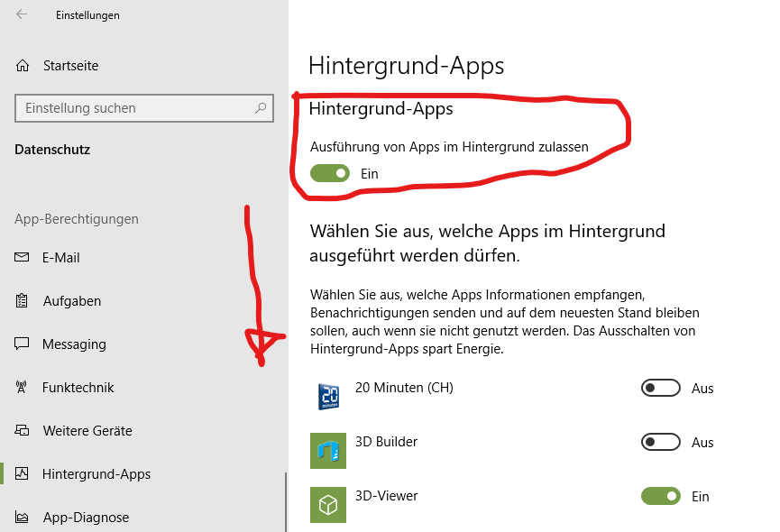Screen dimensions: 780x532
Task: Turn off Ausführung von Apps im Hintergrund
Action: pos(330,173)
